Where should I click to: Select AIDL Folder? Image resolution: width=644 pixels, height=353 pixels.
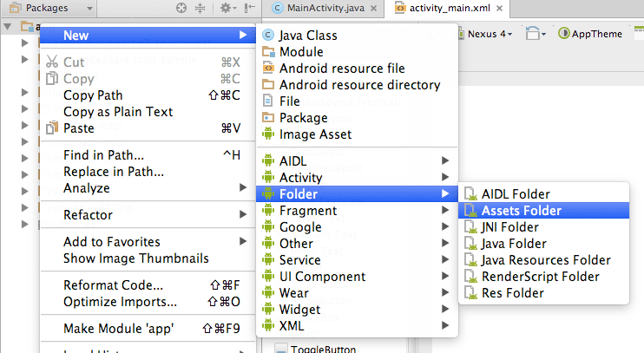pos(543,193)
